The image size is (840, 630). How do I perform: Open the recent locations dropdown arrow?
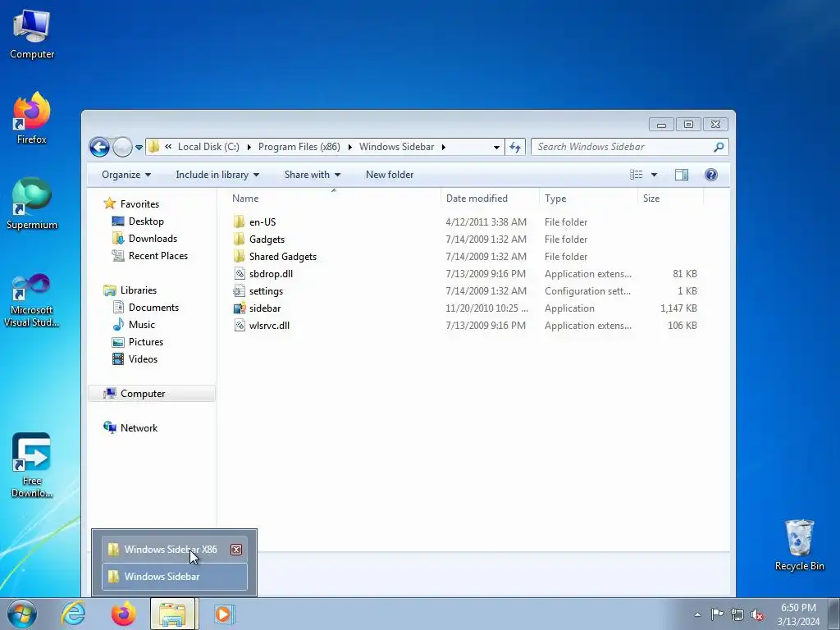click(x=139, y=148)
